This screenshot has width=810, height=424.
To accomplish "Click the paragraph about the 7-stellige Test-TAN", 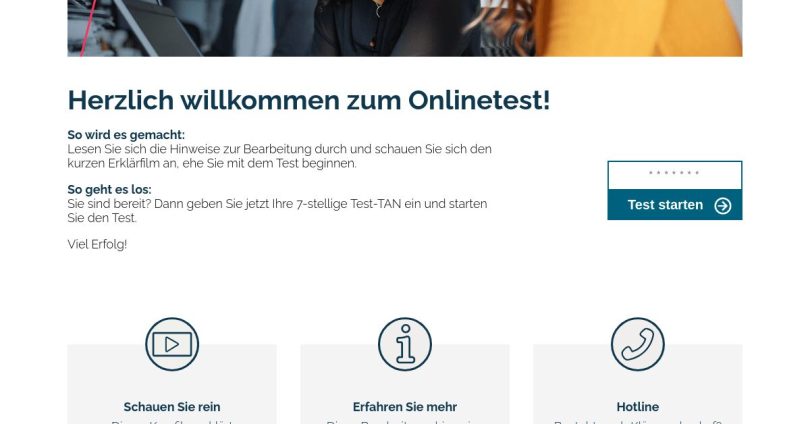I will tap(277, 211).
